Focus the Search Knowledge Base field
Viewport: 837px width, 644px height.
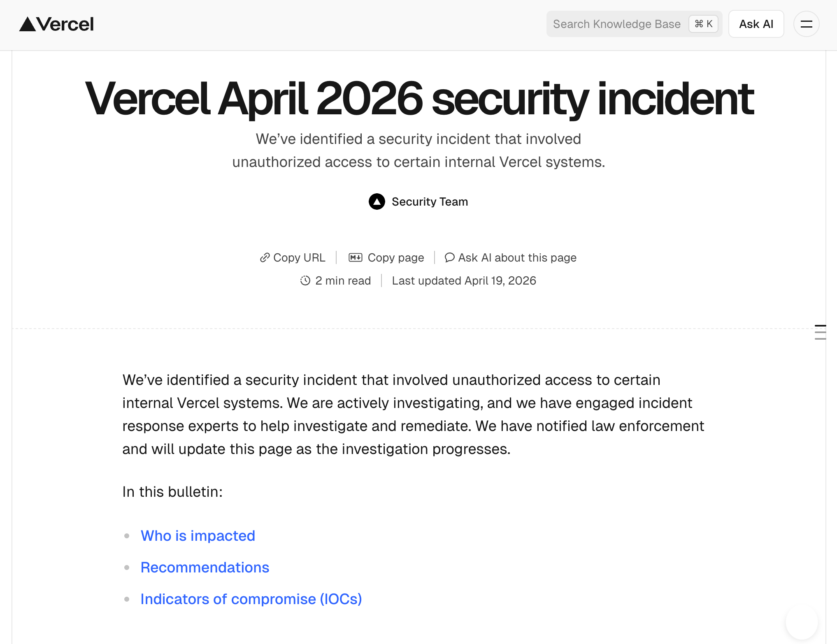(x=617, y=24)
